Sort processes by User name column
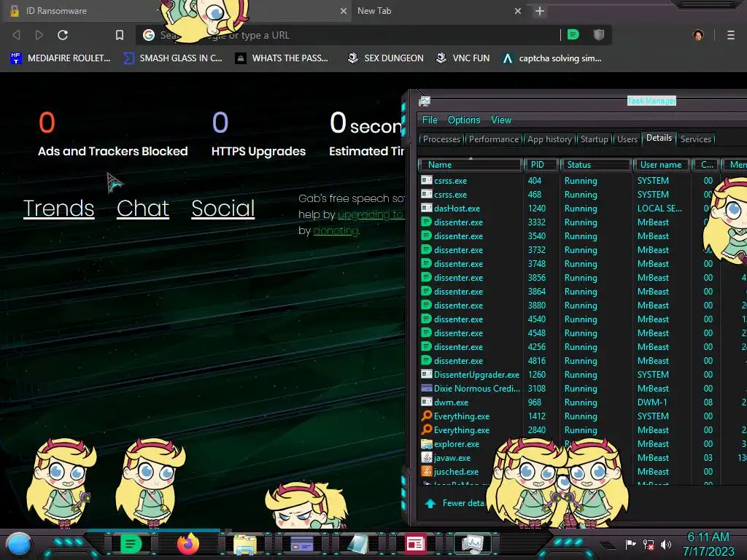Screen dimensions: 747x560 pos(661,165)
